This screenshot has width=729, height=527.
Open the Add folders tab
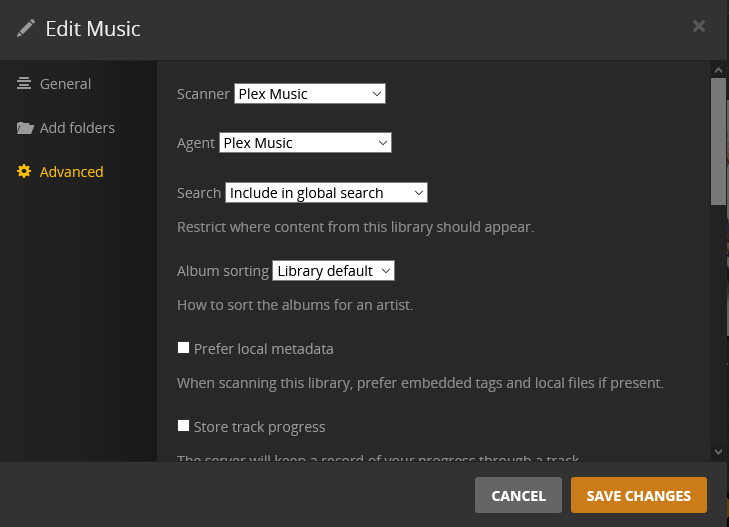pos(77,128)
